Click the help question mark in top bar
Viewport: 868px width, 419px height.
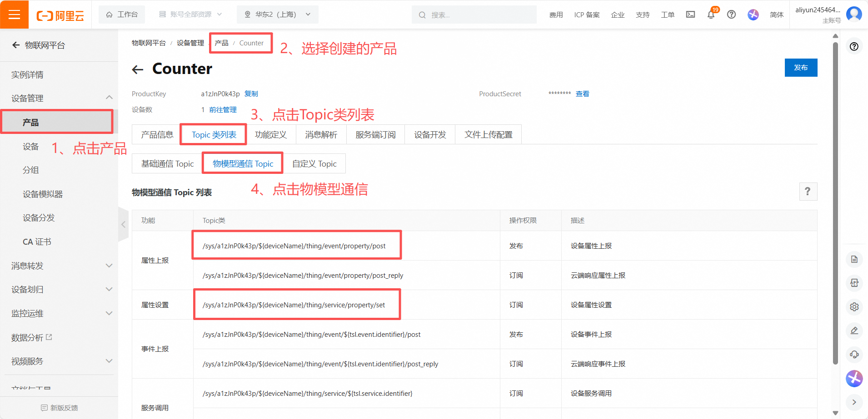point(731,15)
